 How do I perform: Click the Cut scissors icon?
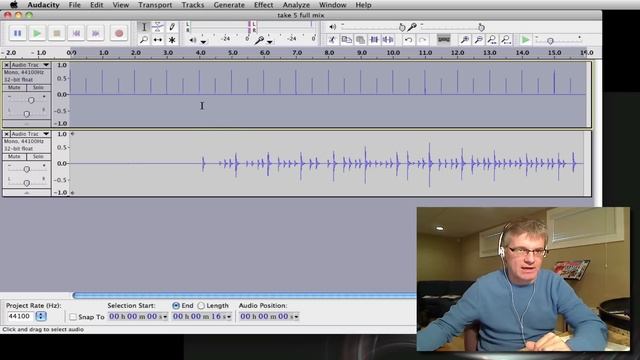pyautogui.click(x=332, y=40)
